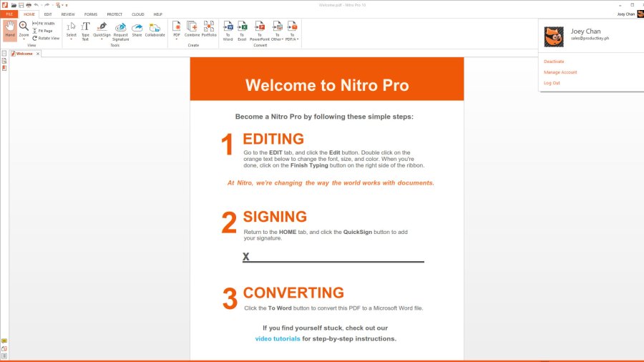Click the CONVERTING heading

point(293,293)
